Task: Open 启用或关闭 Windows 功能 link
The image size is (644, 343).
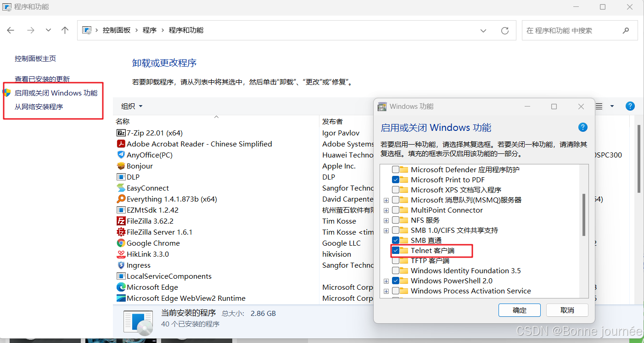Action: click(56, 93)
